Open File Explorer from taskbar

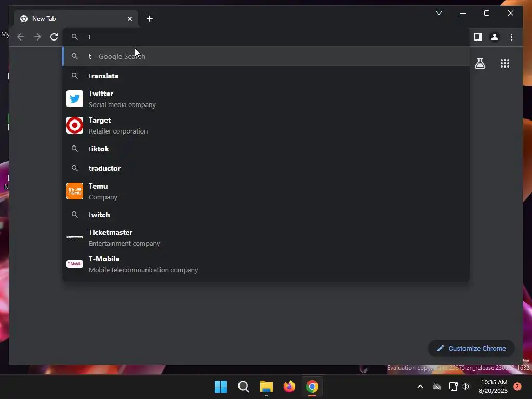click(x=267, y=387)
